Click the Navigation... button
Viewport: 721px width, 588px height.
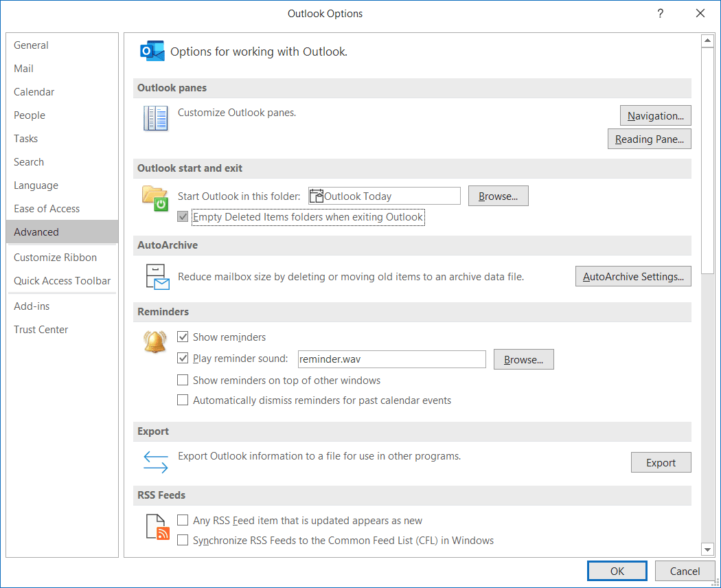coord(655,115)
